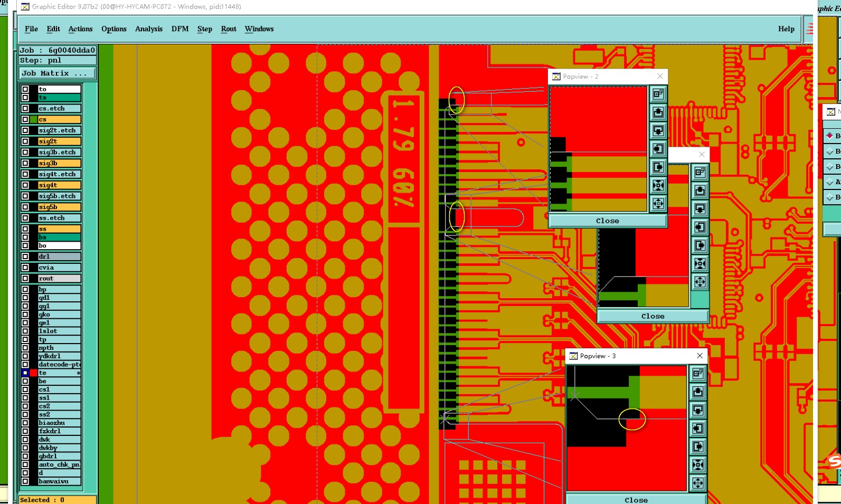Zoom out using Popview - 3 outward-arrows icon

[x=697, y=483]
